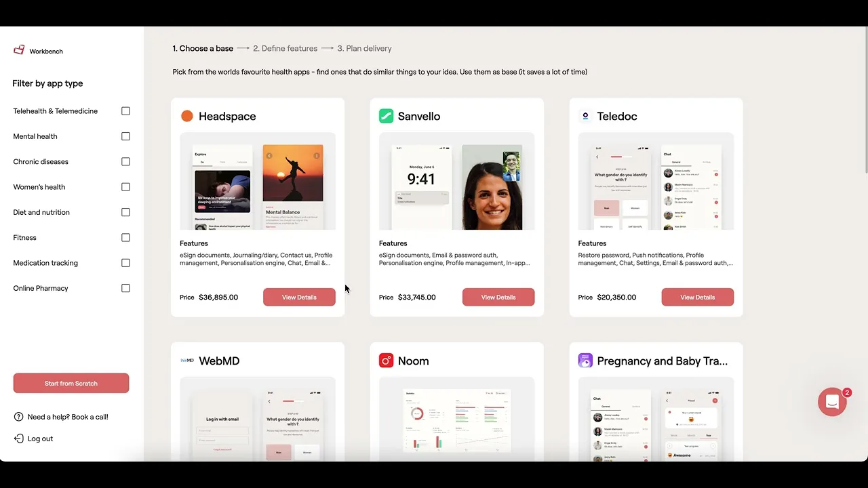Screen dimensions: 868x488
Task: Click the Sanvello features description text
Action: click(455, 259)
